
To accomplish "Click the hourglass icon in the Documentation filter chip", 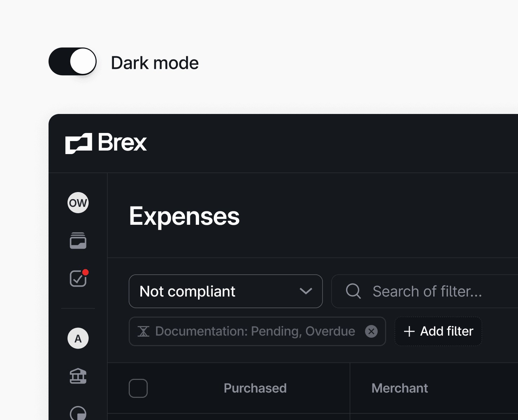I will click(143, 331).
